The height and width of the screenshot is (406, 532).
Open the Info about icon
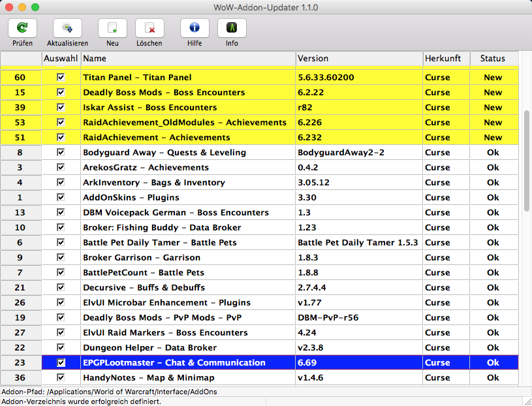(232, 28)
